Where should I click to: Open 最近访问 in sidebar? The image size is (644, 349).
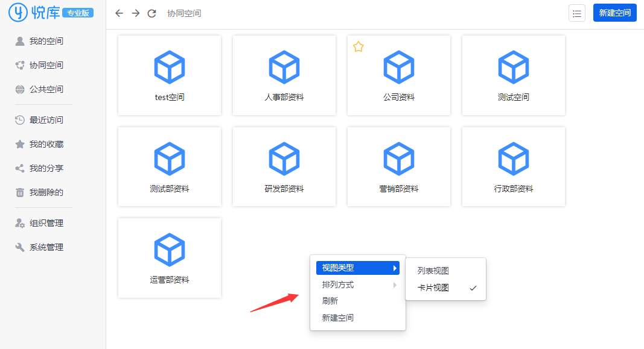46,120
